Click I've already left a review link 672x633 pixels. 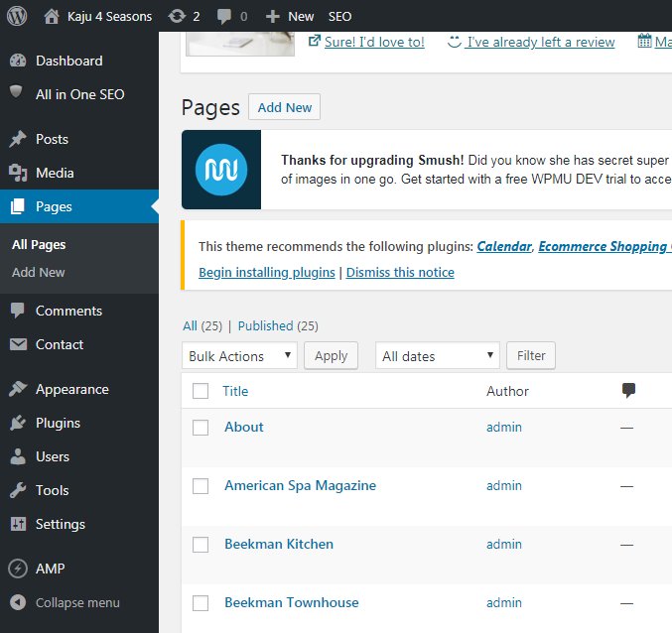click(540, 42)
